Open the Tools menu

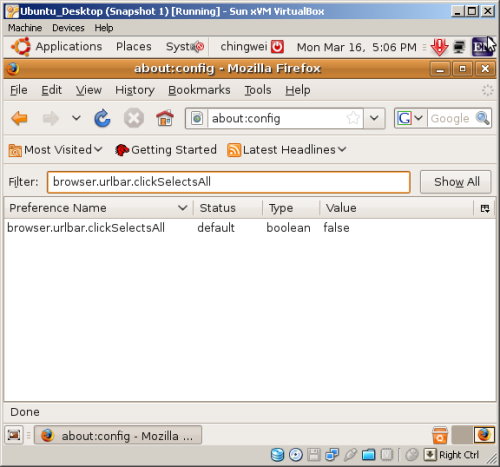coord(258,90)
